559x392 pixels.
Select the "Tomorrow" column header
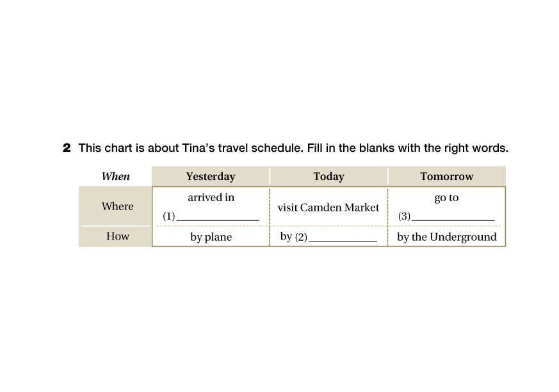[x=447, y=177]
